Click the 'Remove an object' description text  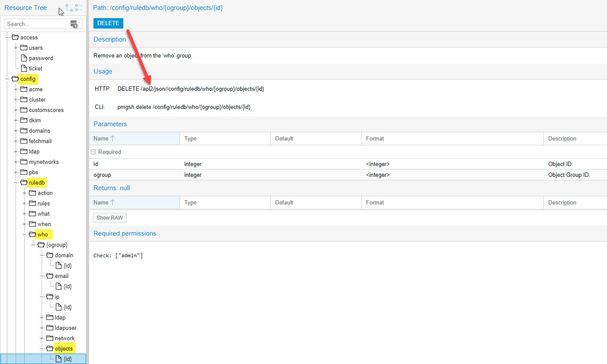tap(143, 55)
